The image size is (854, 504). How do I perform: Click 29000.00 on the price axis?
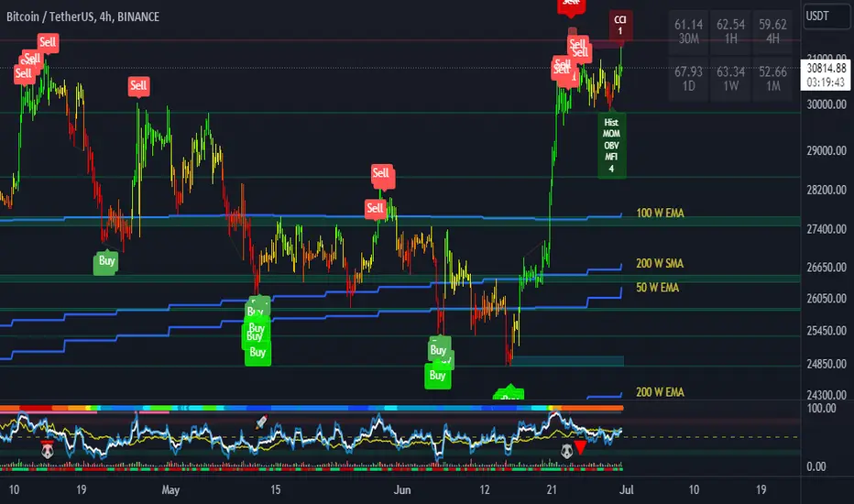[827, 151]
